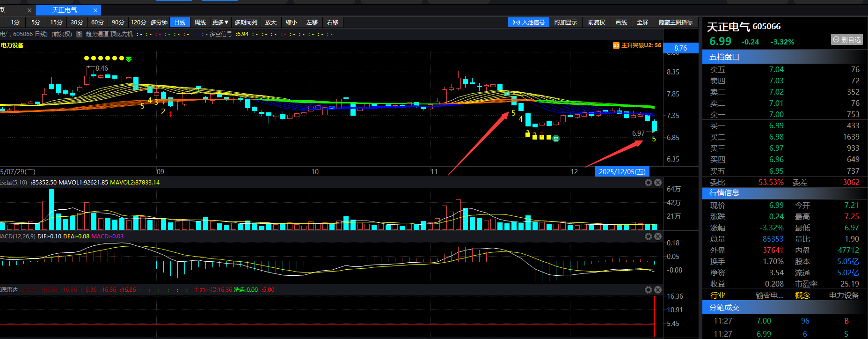868x339 pixels.
Task: Close the volume indicator panel
Action: click(x=658, y=183)
